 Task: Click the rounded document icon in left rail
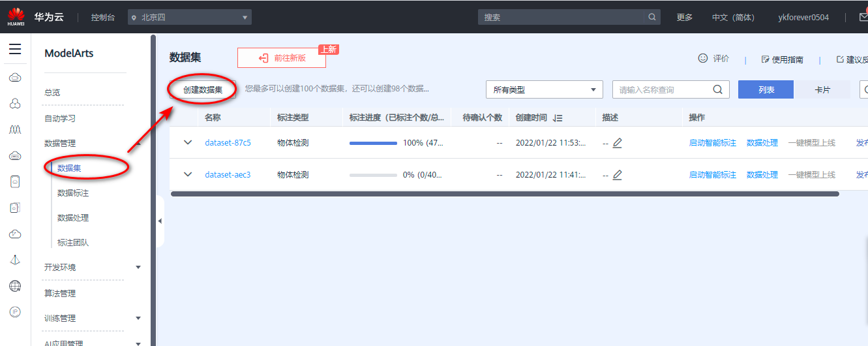click(x=15, y=181)
